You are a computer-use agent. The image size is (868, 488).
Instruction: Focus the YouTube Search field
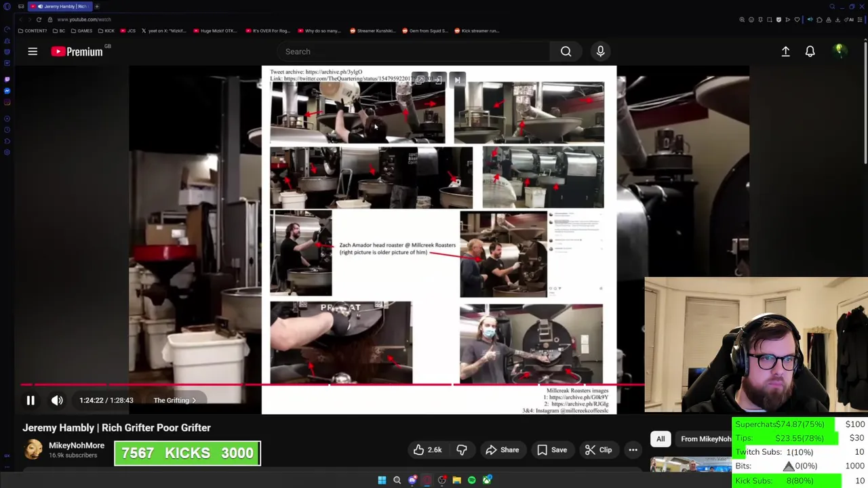[414, 52]
